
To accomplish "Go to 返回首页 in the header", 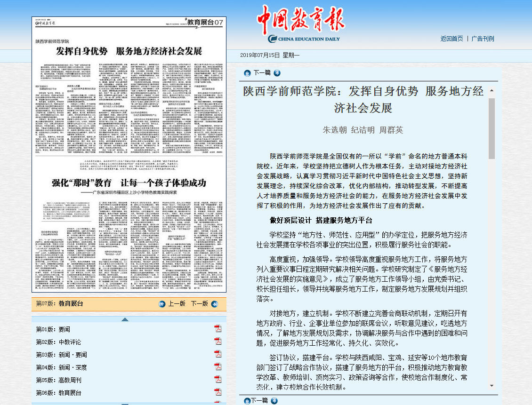I will [x=451, y=39].
